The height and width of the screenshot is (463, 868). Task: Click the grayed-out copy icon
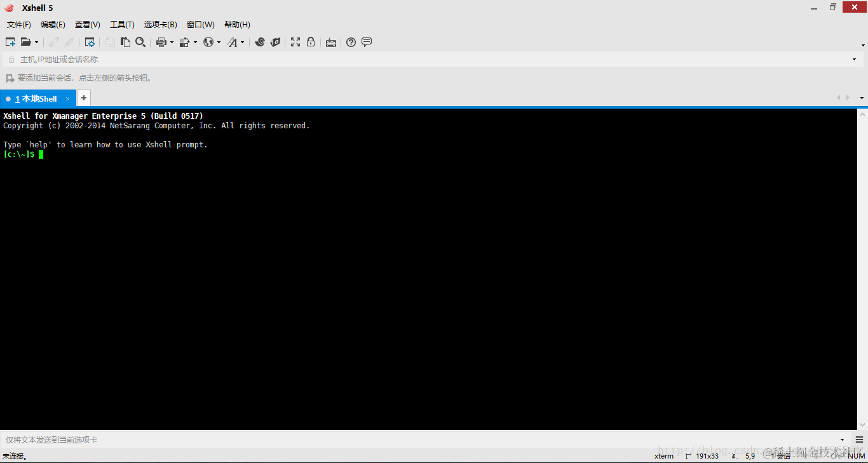coord(110,42)
